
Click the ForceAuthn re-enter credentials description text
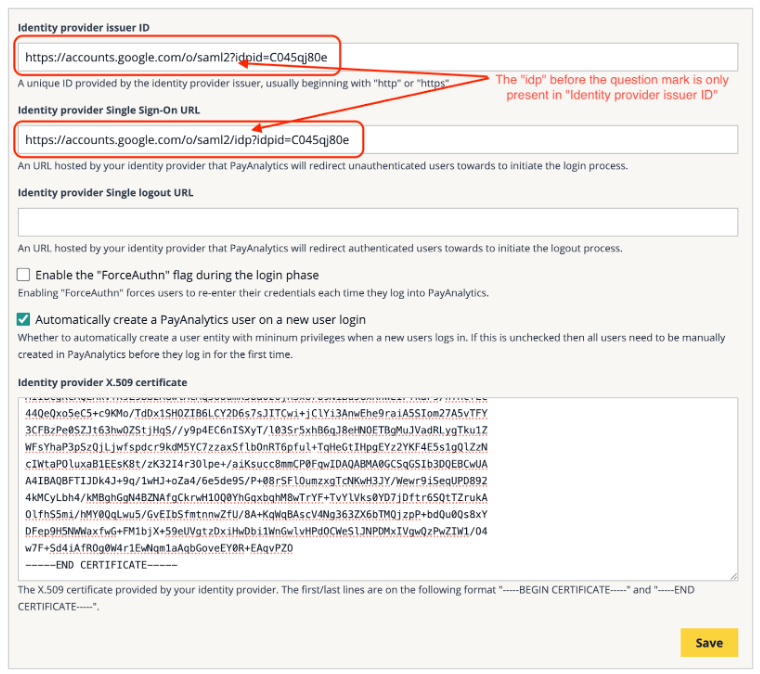tap(252, 293)
